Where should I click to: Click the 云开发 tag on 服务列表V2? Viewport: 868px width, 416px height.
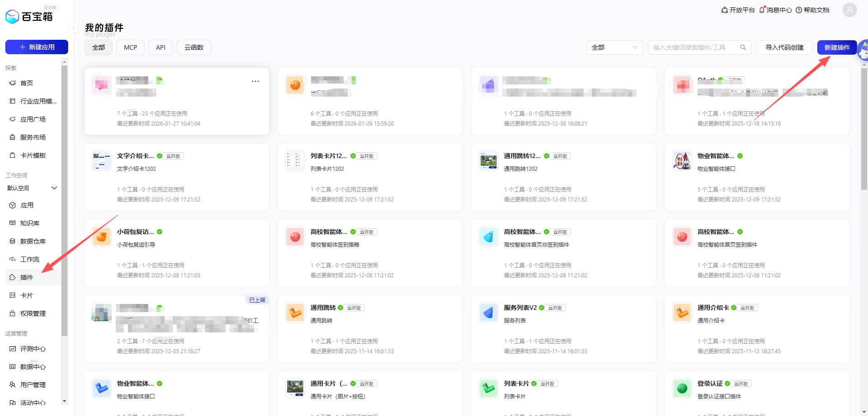point(555,308)
